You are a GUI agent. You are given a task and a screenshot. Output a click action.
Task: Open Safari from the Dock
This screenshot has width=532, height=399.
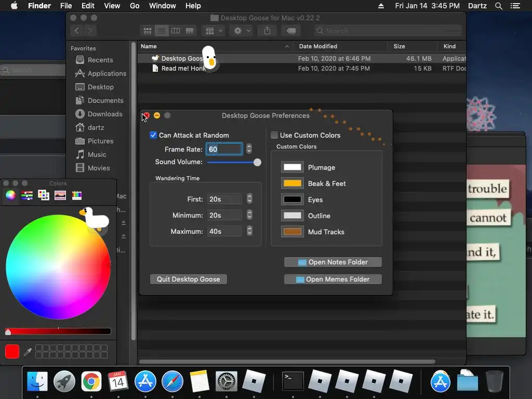(172, 381)
